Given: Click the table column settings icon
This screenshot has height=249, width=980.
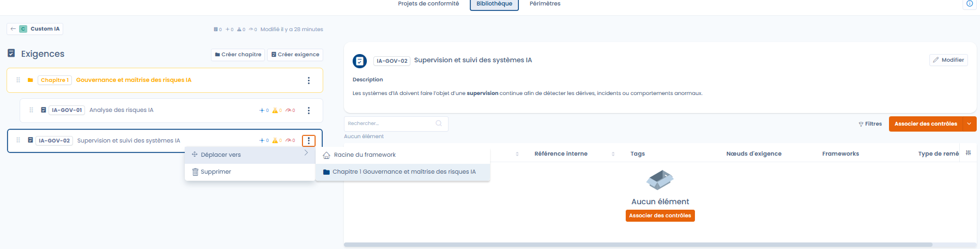Looking at the screenshot, I should pyautogui.click(x=968, y=153).
